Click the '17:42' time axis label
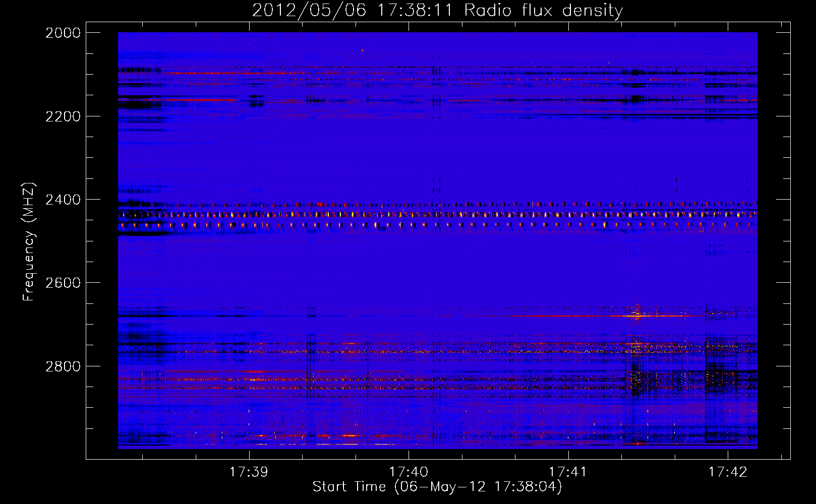This screenshot has height=504, width=816. pyautogui.click(x=728, y=472)
